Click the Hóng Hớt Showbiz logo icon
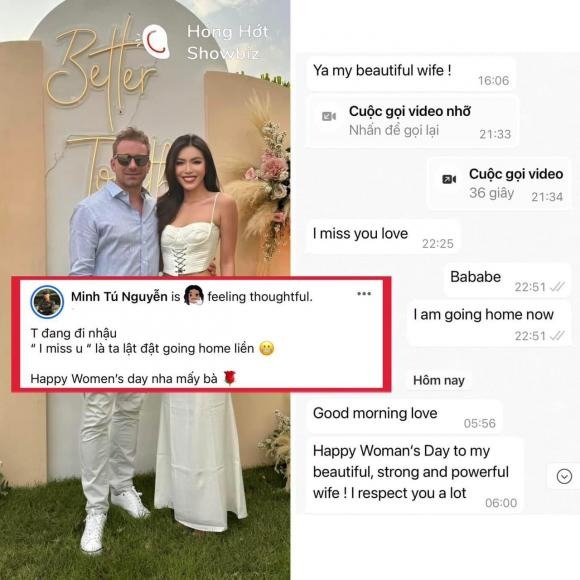The image size is (580, 580). (x=156, y=41)
